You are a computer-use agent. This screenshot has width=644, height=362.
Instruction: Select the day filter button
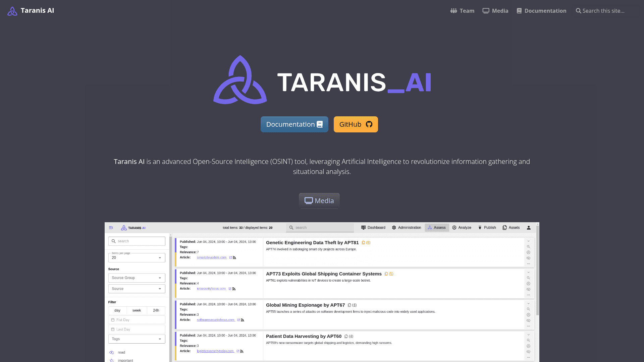[117, 310]
